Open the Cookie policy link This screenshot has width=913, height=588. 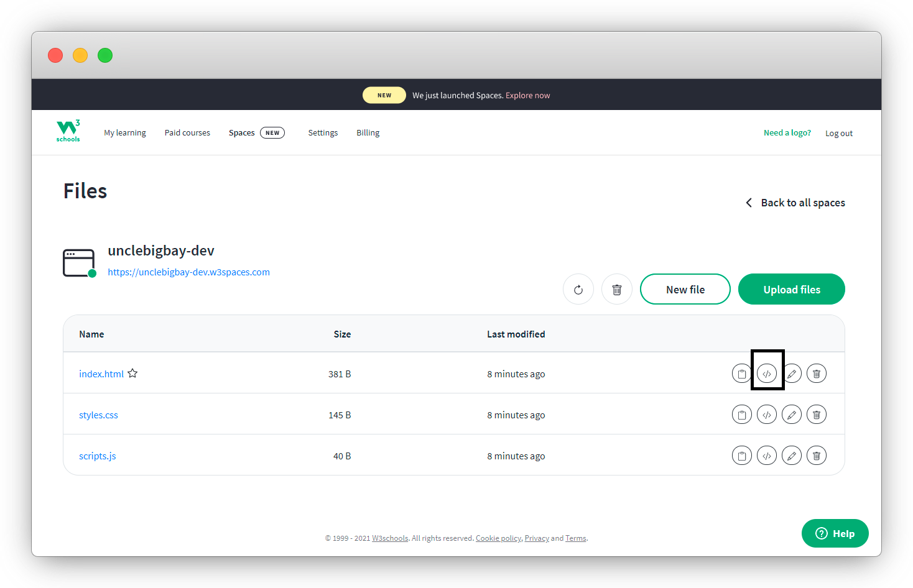click(x=498, y=538)
